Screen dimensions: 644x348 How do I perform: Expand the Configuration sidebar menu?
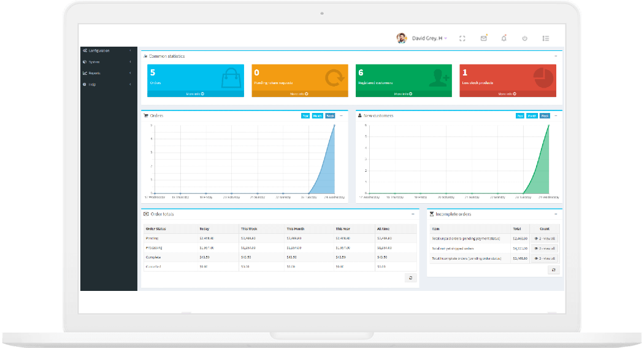click(x=109, y=50)
